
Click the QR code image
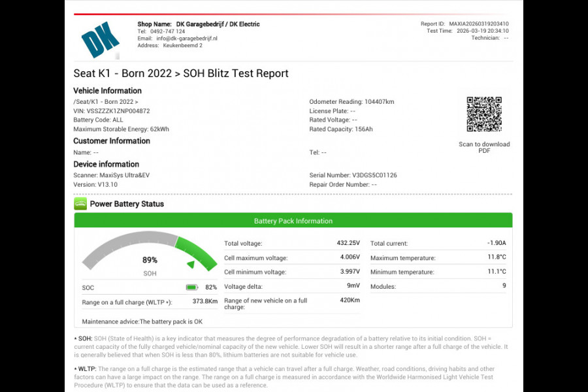click(x=484, y=114)
